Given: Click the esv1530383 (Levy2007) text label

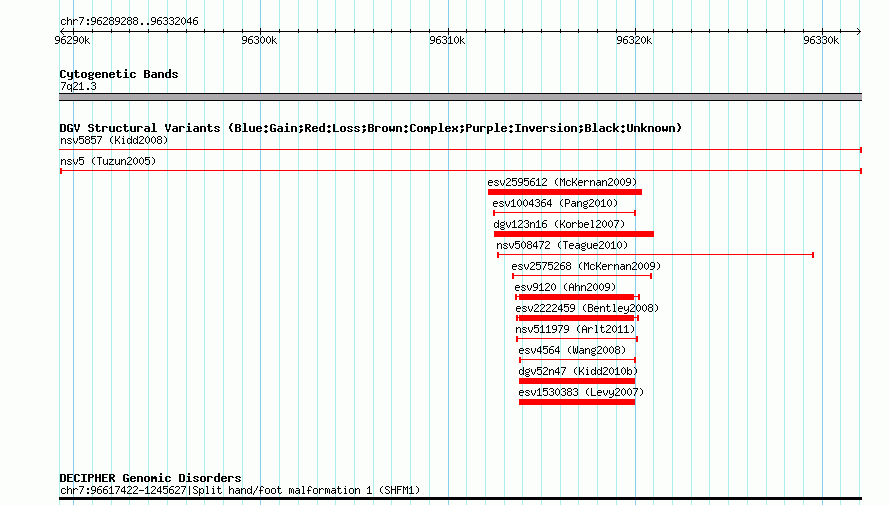Looking at the screenshot, I should [x=581, y=392].
